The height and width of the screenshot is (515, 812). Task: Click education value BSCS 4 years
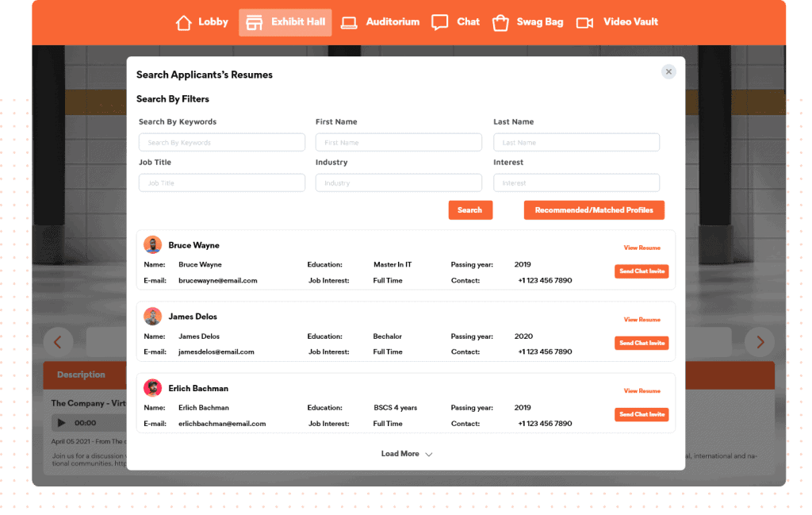click(x=396, y=408)
